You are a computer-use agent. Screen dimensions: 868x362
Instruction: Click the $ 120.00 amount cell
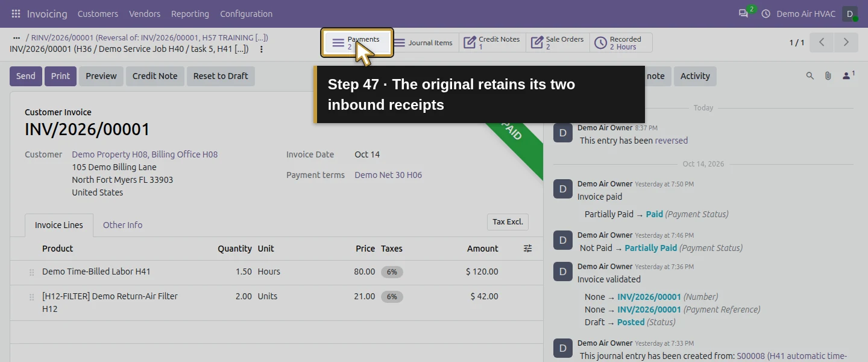point(482,271)
